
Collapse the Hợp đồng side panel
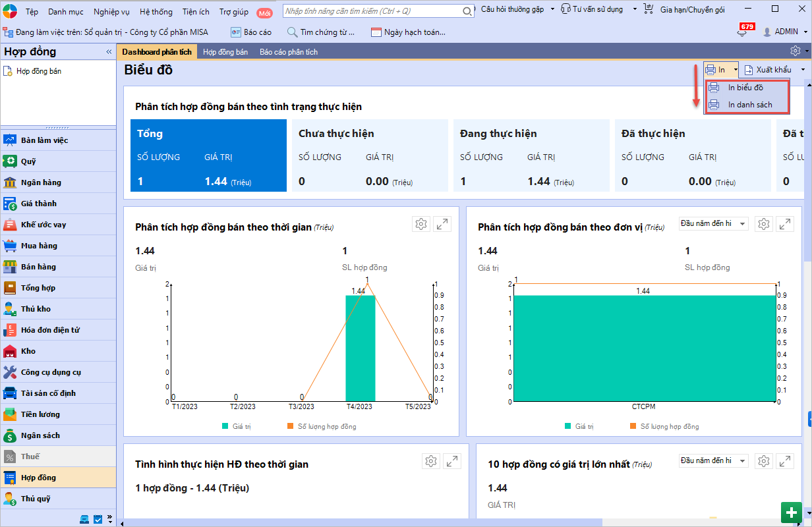click(x=109, y=52)
